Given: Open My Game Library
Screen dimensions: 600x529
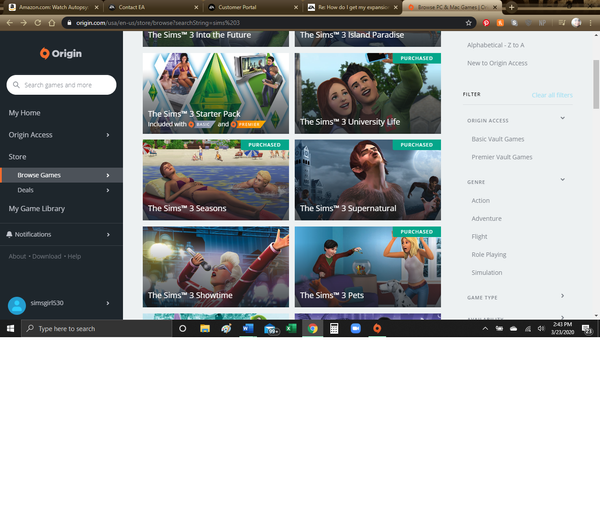Looking at the screenshot, I should tap(37, 209).
